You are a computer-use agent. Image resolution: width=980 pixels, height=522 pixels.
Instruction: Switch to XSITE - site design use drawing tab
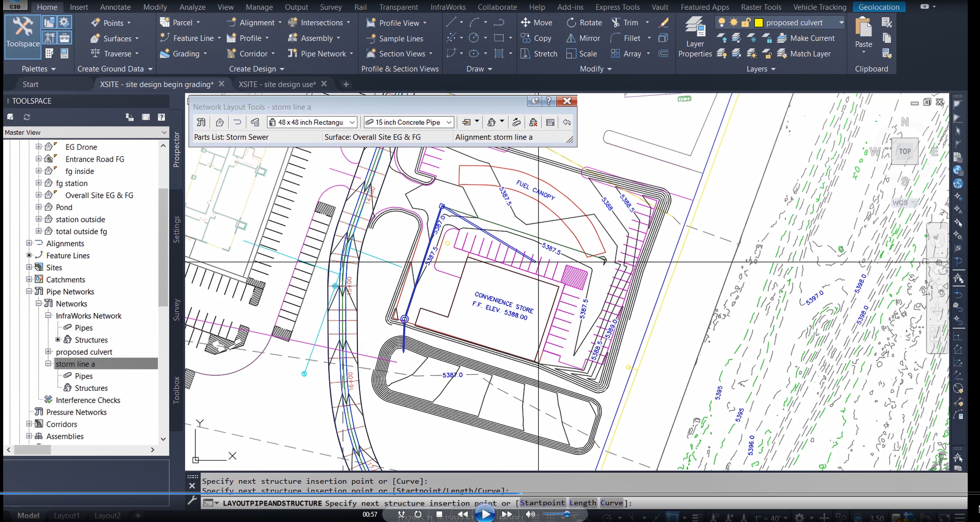tap(277, 84)
